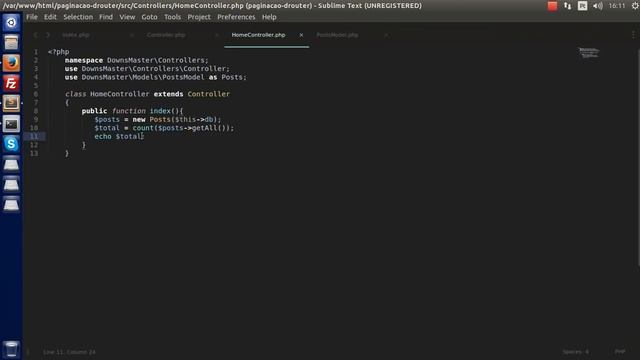Image resolution: width=640 pixels, height=360 pixels.
Task: Open the Goto menu
Action: click(149, 17)
